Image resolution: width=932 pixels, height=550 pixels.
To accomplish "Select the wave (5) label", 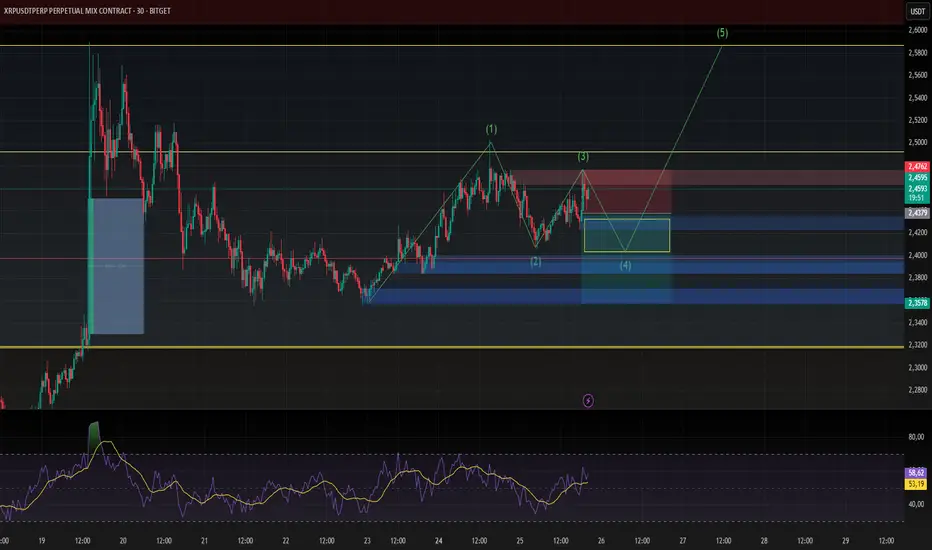I will coord(722,33).
